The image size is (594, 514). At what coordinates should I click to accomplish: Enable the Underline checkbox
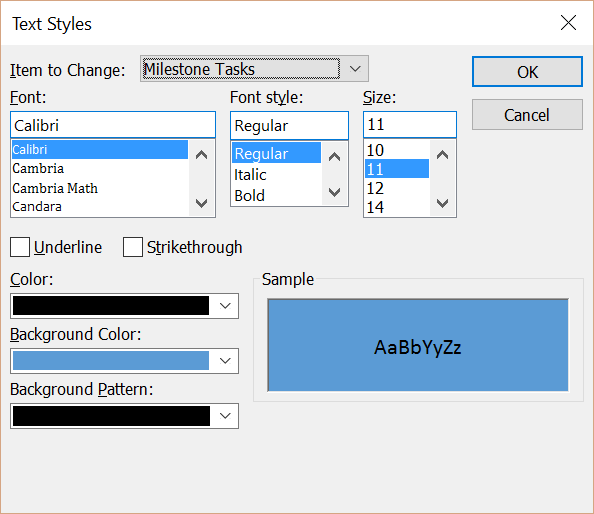(x=20, y=247)
